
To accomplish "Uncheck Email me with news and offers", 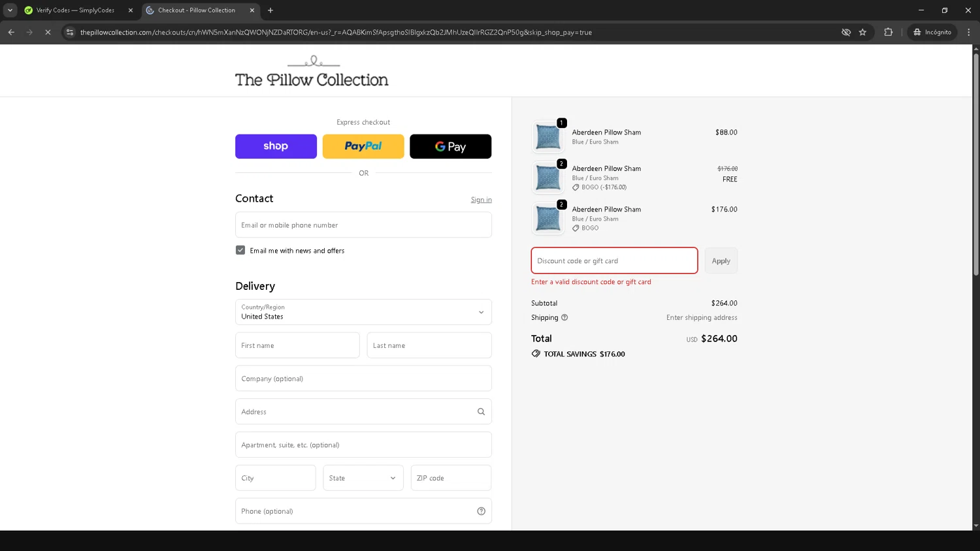I will [240, 250].
